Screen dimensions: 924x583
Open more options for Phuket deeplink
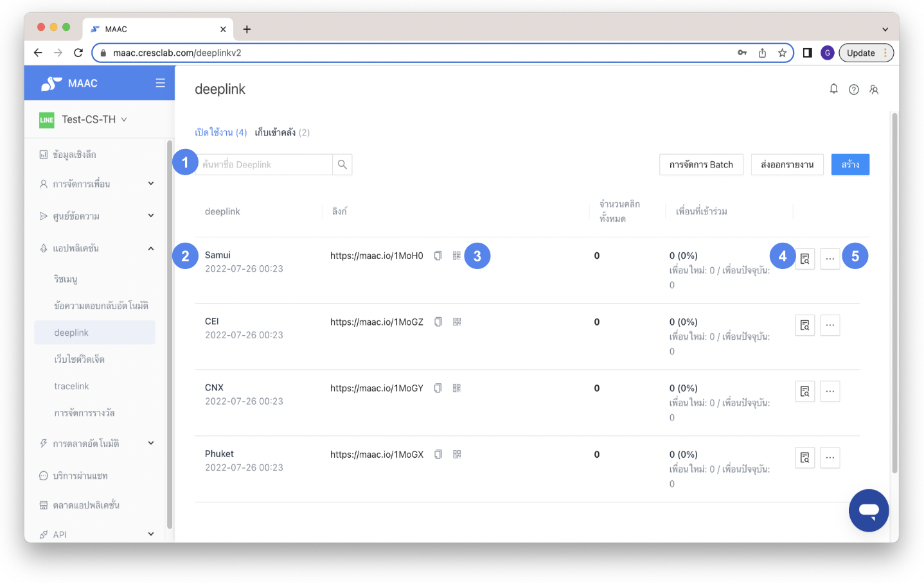(830, 458)
